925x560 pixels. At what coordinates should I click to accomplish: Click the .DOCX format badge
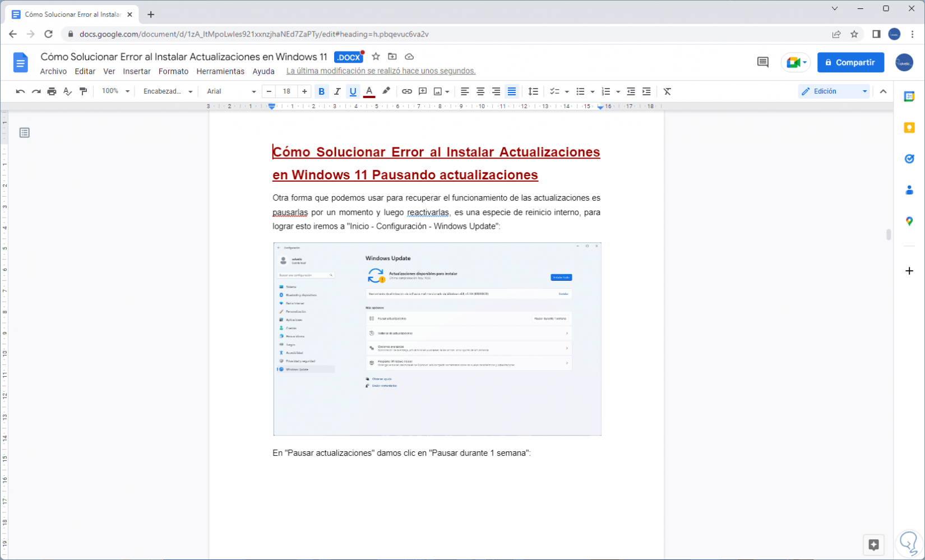tap(349, 57)
